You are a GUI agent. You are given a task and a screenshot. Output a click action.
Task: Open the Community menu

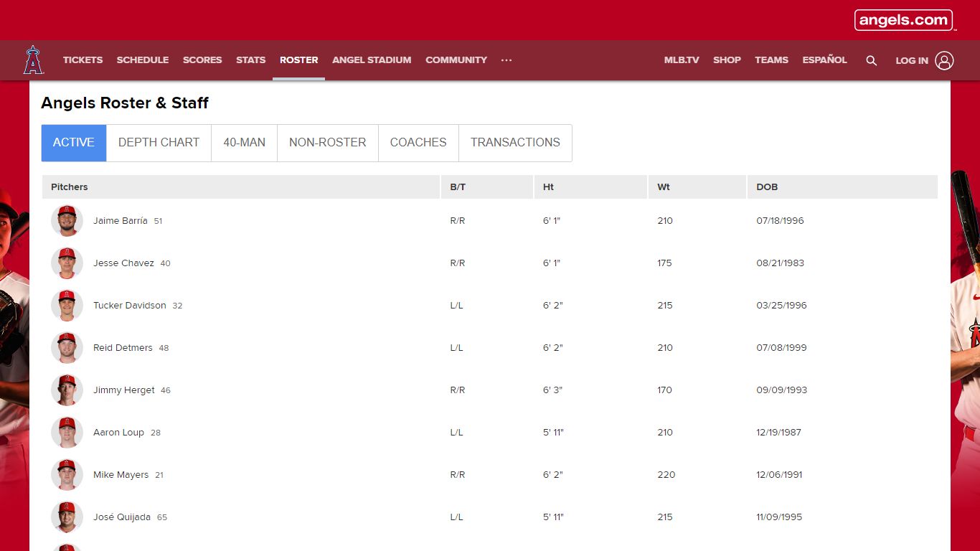[456, 60]
